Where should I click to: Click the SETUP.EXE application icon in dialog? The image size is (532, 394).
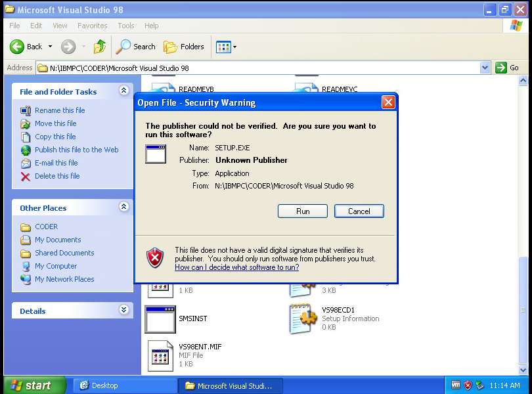pos(156,154)
